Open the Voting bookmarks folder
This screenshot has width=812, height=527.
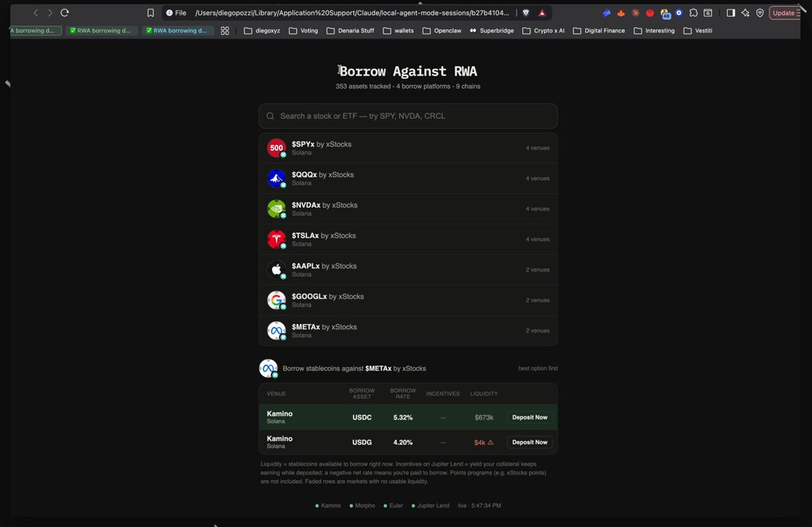point(304,31)
